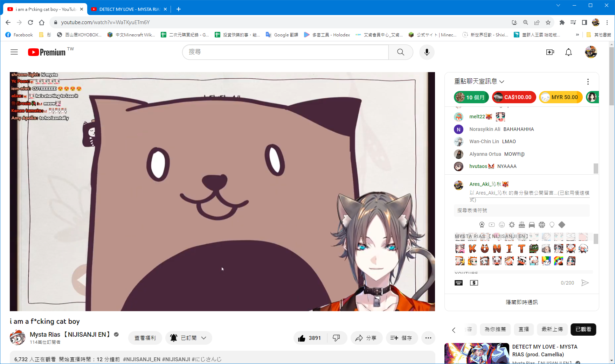Open the YouTube account avatar menu
This screenshot has width=615, height=364.
(x=591, y=52)
